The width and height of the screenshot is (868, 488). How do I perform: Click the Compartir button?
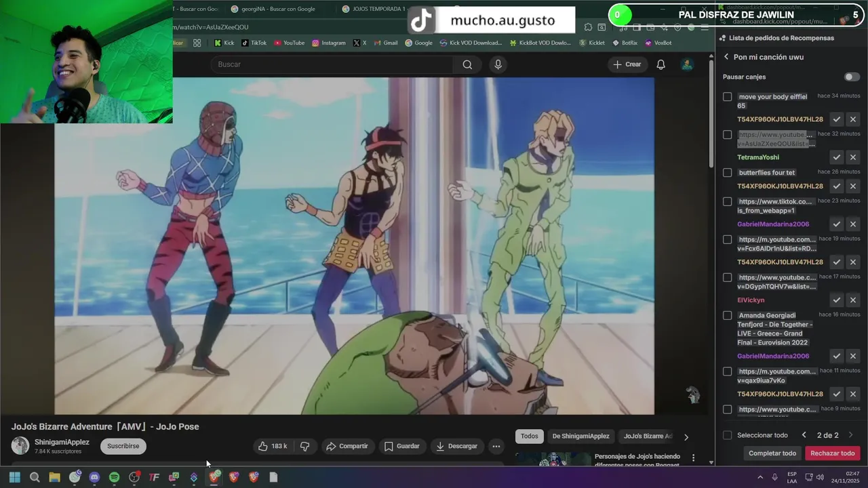tap(347, 446)
